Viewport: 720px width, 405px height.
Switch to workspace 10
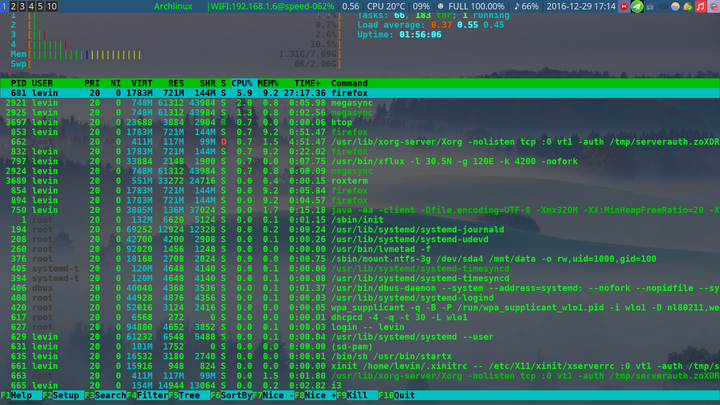point(52,6)
